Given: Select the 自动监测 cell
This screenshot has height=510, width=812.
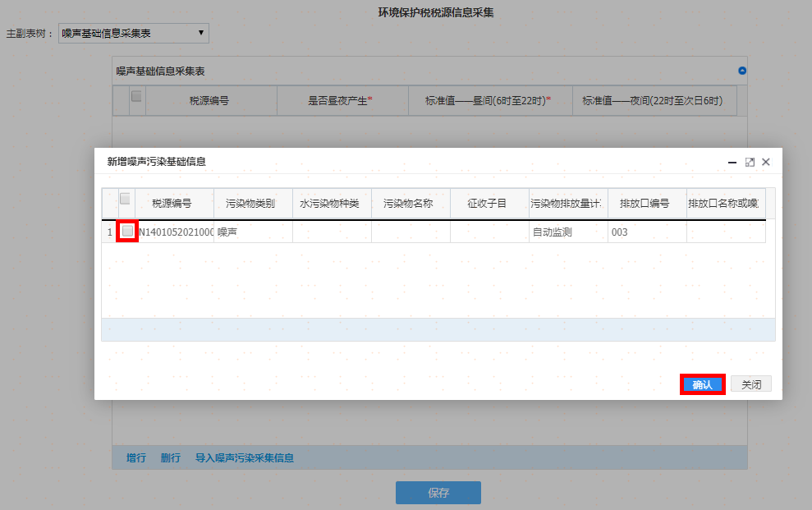Looking at the screenshot, I should tap(568, 232).
